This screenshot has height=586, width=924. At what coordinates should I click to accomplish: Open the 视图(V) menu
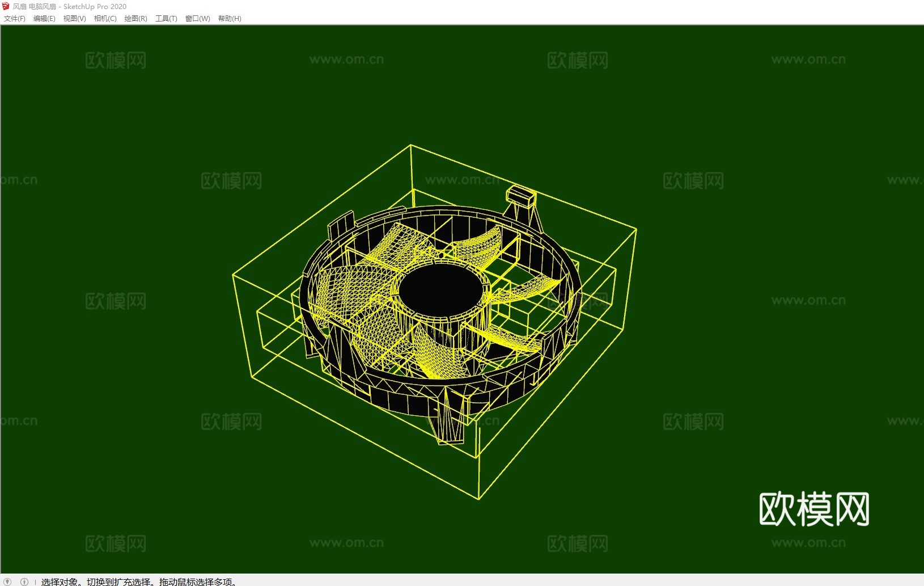pyautogui.click(x=74, y=18)
